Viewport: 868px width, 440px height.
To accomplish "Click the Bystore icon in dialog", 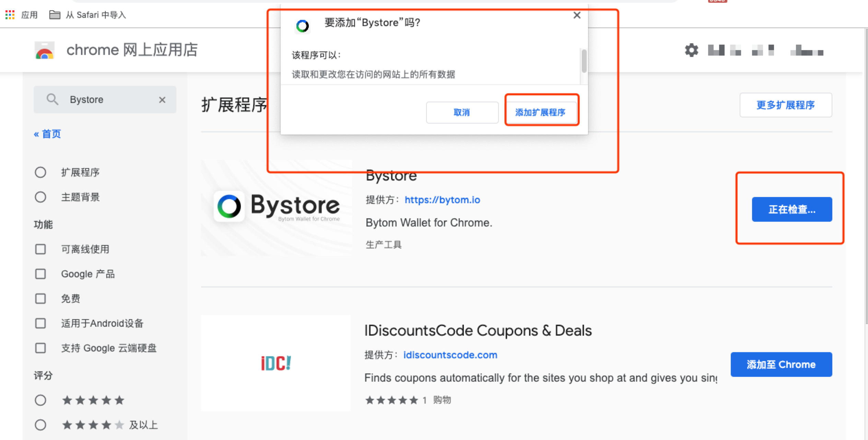I will 303,26.
